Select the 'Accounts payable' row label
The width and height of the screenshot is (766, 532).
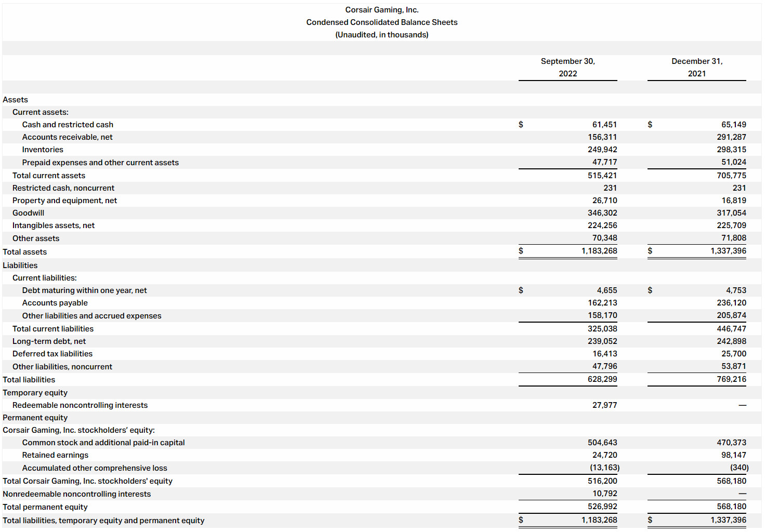[55, 303]
